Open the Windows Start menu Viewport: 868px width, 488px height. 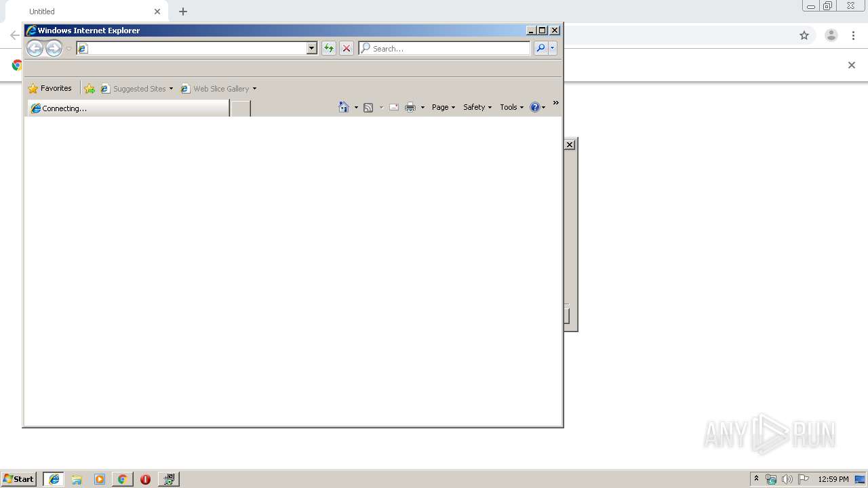[19, 479]
